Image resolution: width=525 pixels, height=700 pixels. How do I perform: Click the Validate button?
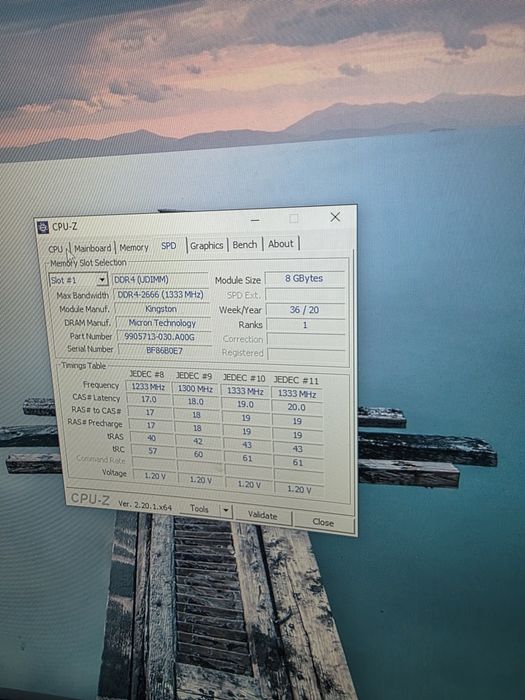262,516
